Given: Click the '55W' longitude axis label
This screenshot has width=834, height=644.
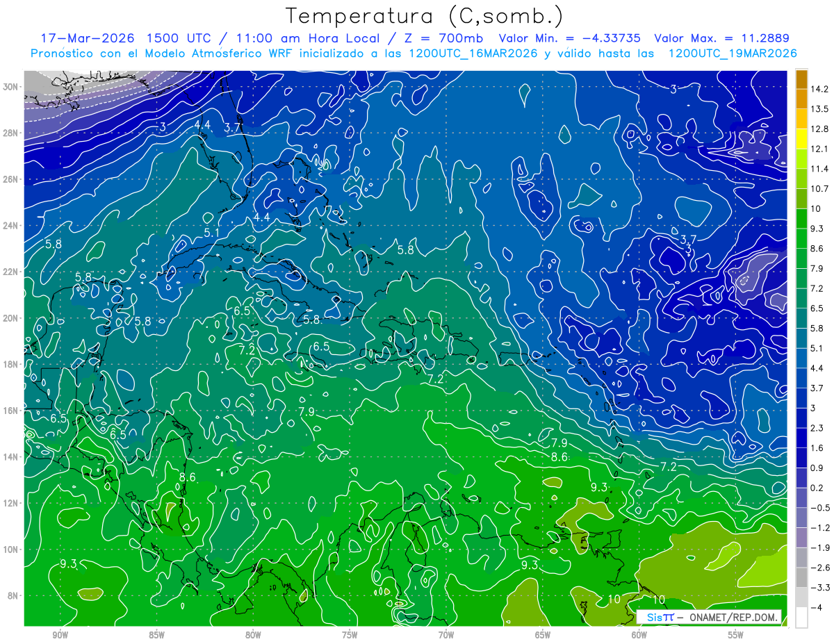Looking at the screenshot, I should tap(736, 635).
